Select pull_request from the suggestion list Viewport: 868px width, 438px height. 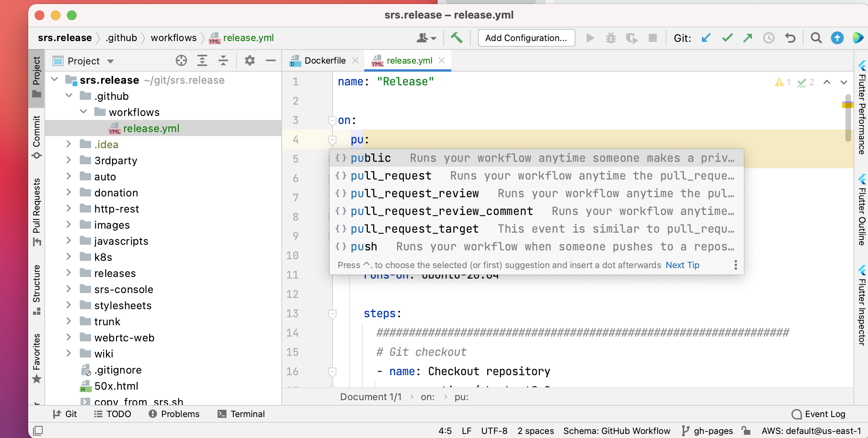point(391,176)
